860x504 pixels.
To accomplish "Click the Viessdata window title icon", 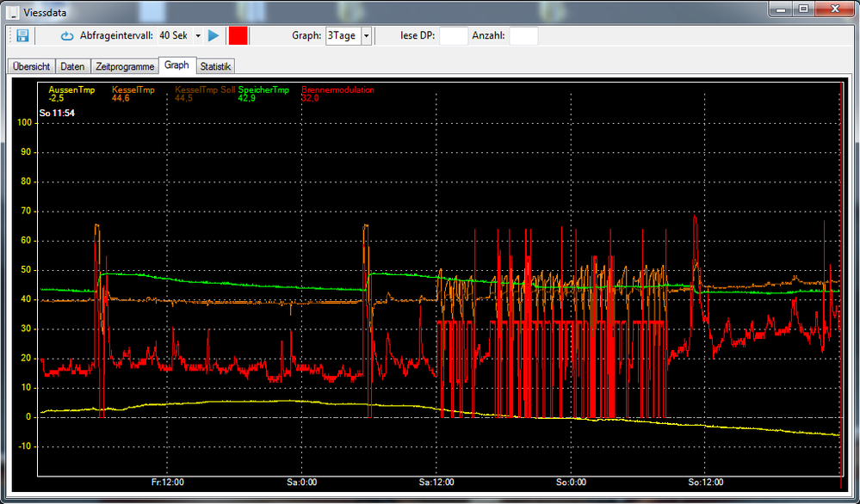I will (11, 13).
